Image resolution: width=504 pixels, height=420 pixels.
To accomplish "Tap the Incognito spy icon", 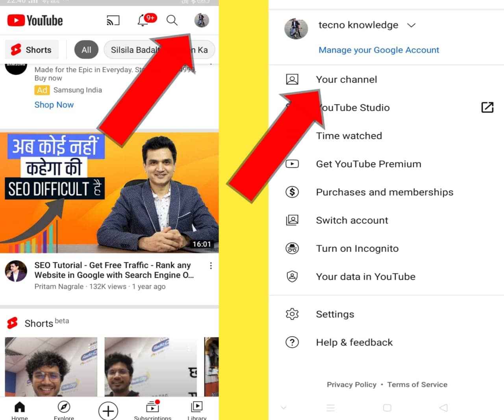I will point(292,248).
